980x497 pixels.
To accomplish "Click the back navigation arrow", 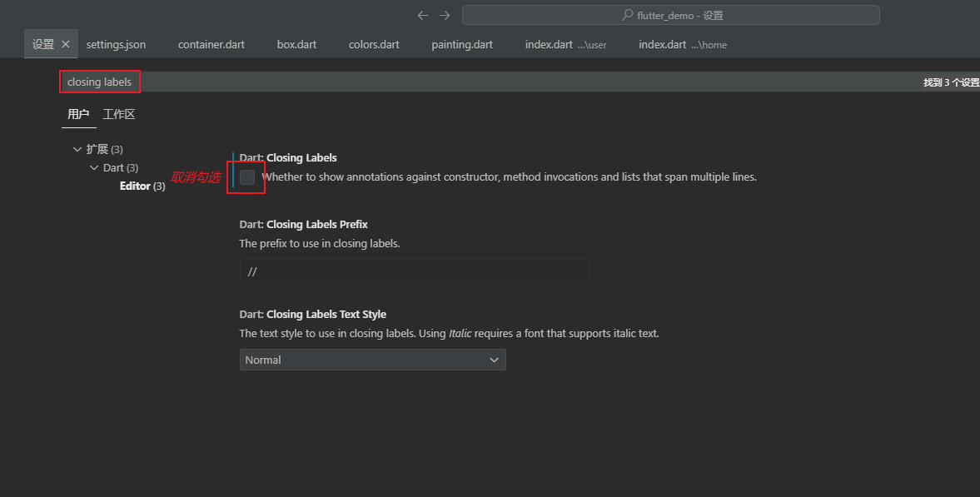I will 423,16.
